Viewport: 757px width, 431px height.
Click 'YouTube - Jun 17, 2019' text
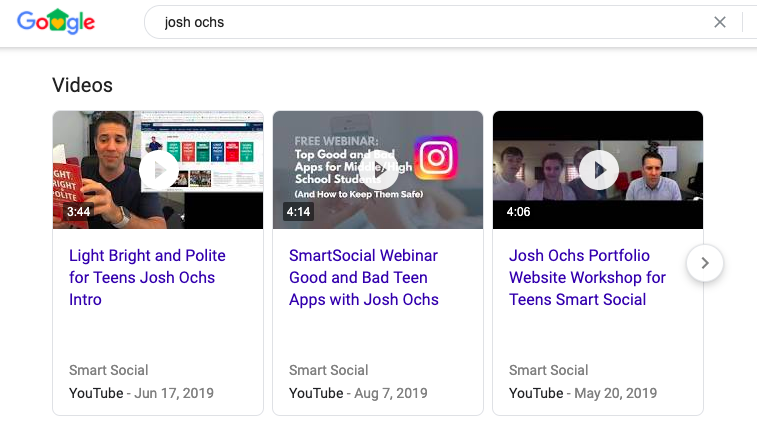pos(141,393)
